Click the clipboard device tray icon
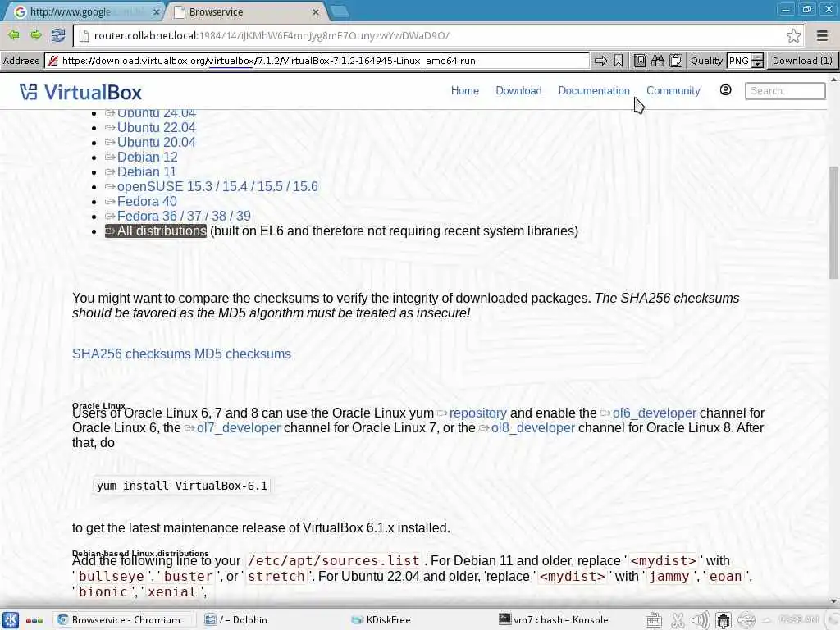The width and height of the screenshot is (840, 630). click(724, 620)
